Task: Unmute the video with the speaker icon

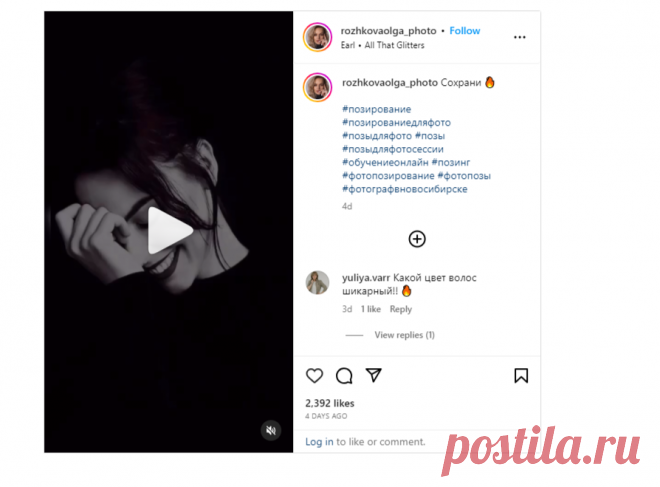Action: (x=271, y=430)
